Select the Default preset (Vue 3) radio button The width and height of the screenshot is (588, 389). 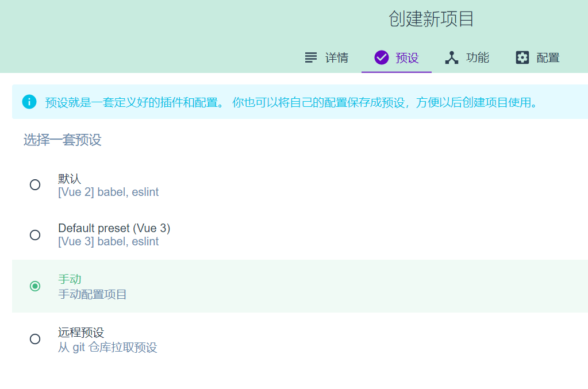35,235
